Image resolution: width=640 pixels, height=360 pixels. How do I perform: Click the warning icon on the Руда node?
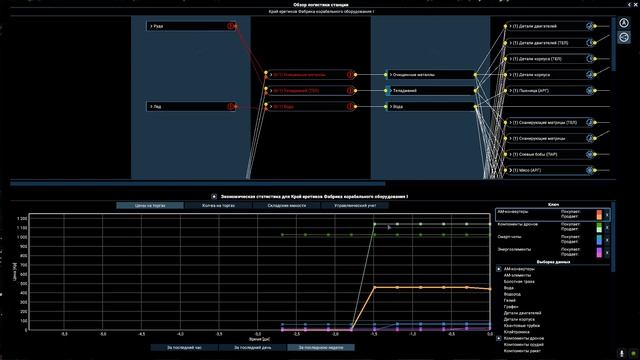(x=231, y=26)
